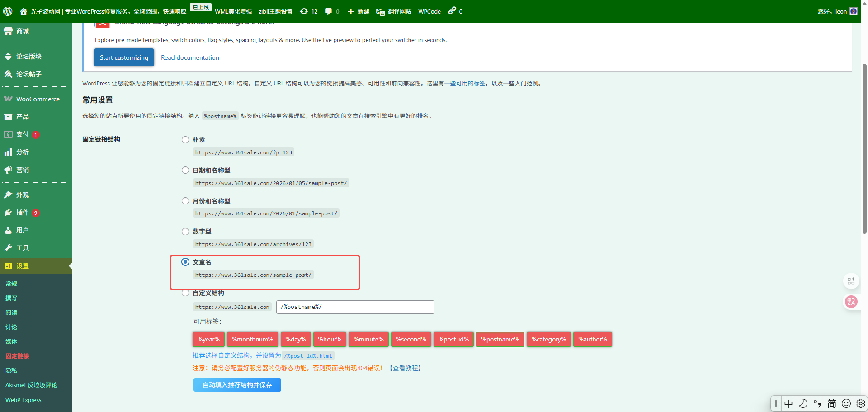
Task: Select the 朴素 permalink structure radio button
Action: coord(185,139)
